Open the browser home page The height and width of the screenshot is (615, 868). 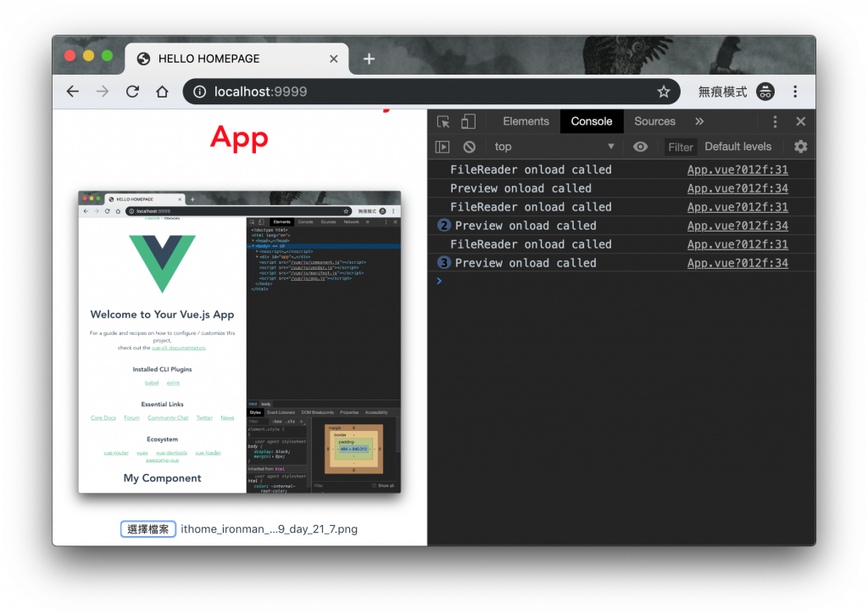162,92
